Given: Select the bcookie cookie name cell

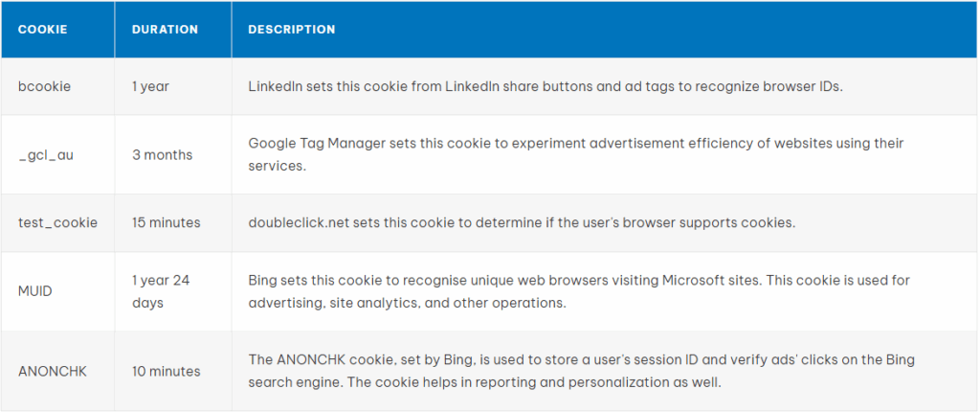Looking at the screenshot, I should coord(45,86).
